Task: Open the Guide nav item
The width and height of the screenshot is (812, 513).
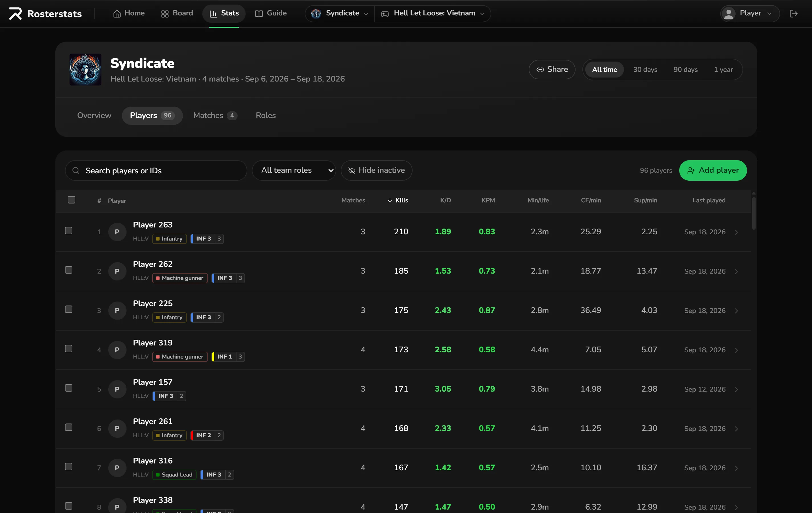Action: point(271,13)
